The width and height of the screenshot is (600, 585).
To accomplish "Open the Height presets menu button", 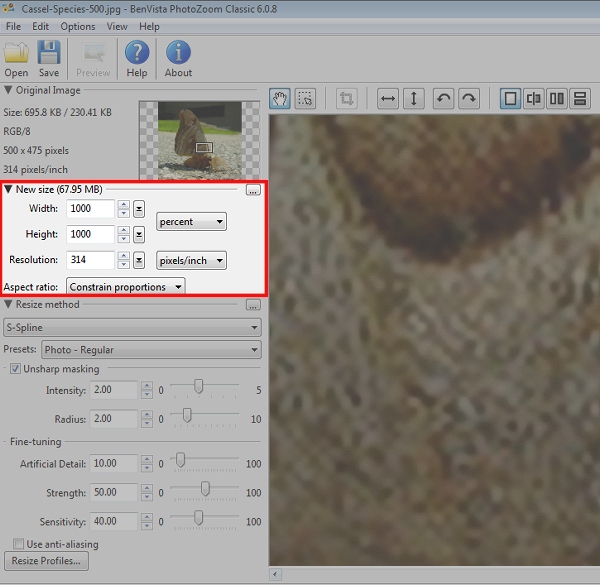I will coord(139,235).
